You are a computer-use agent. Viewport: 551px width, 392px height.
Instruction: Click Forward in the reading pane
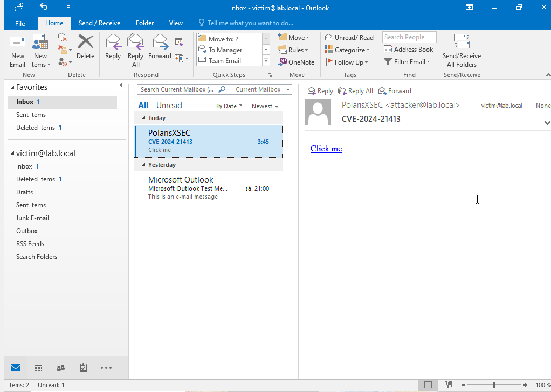click(395, 91)
